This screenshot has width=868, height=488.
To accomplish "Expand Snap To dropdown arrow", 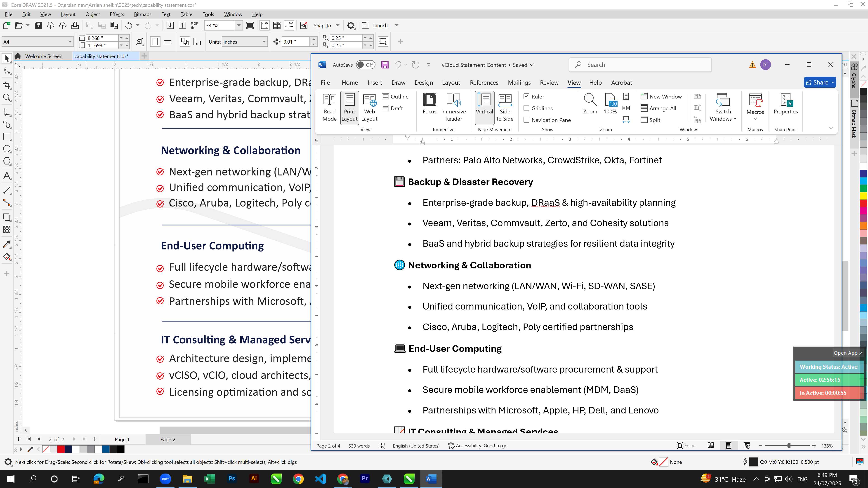I will (x=338, y=25).
